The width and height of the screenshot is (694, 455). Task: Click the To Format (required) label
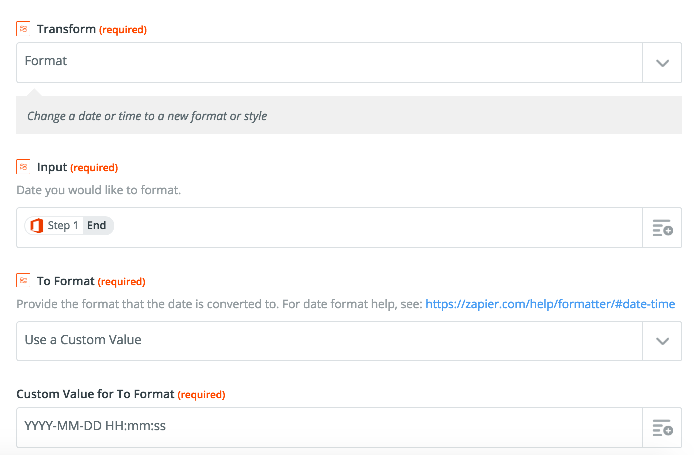[x=91, y=281]
